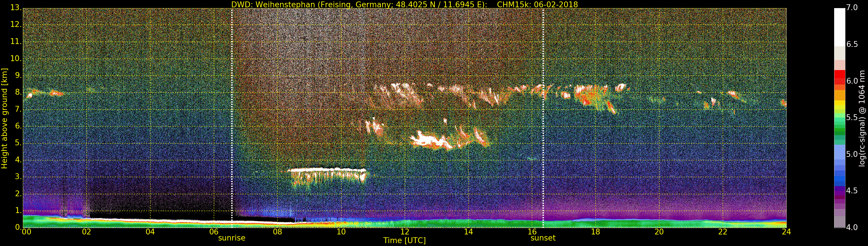Click the height tick label '9.'
Image resolution: width=868 pixels, height=246 pixels.
[x=18, y=76]
